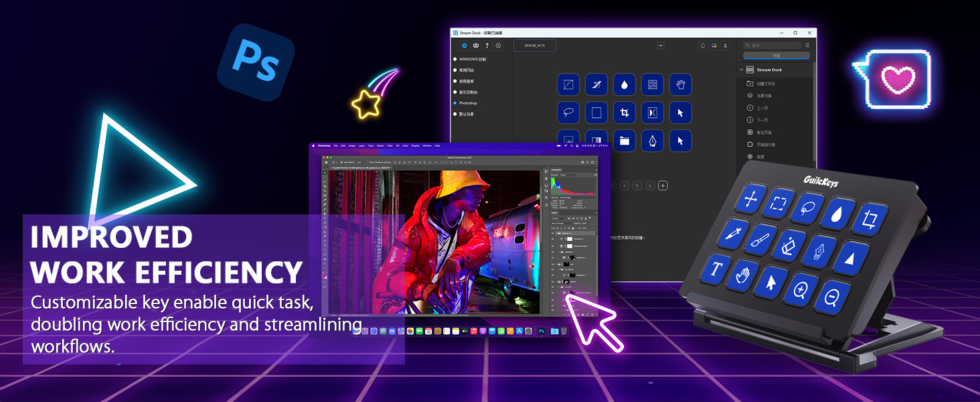This screenshot has height=402, width=980.
Task: Open Stream Dock settings via gear icon
Action: [499, 46]
